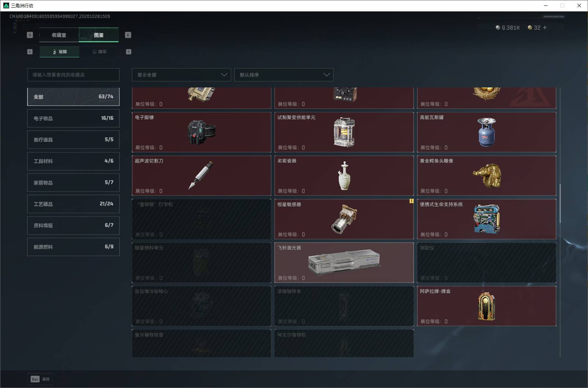Show the 医疗道具 category
588x388 pixels.
point(73,140)
